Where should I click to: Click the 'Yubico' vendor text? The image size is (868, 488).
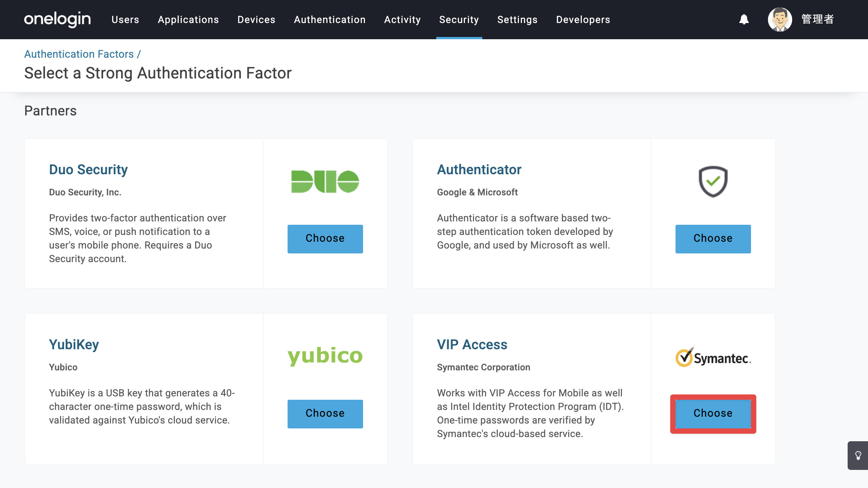point(63,367)
